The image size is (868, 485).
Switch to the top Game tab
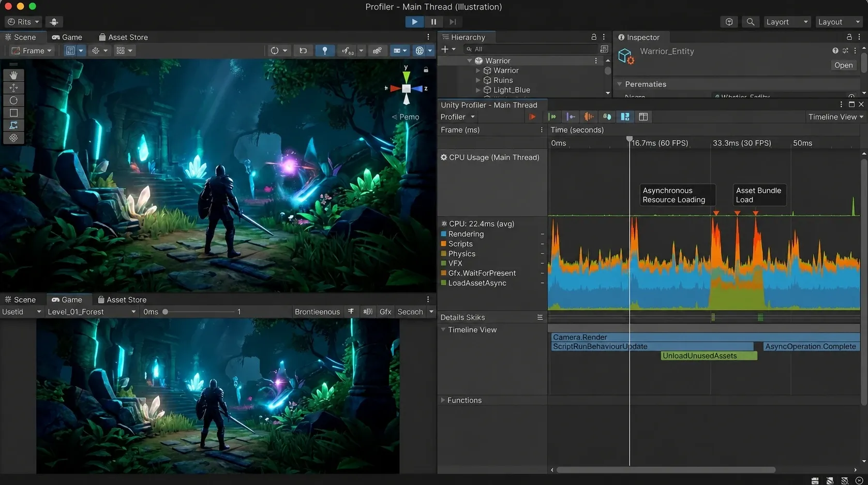coord(67,37)
